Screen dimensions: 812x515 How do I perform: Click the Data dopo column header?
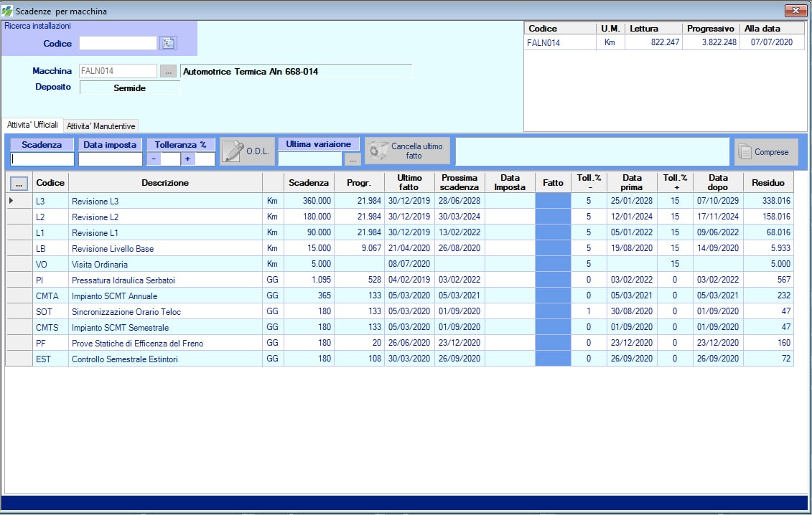click(x=718, y=183)
